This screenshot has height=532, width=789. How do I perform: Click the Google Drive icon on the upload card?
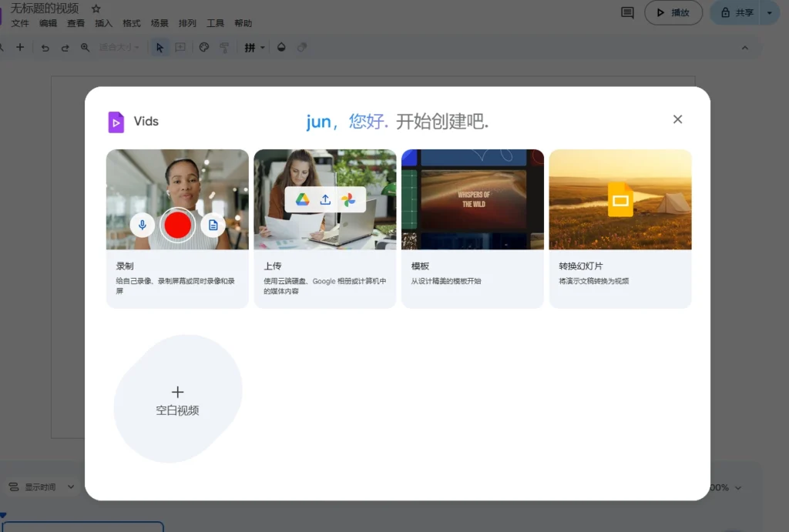303,199
